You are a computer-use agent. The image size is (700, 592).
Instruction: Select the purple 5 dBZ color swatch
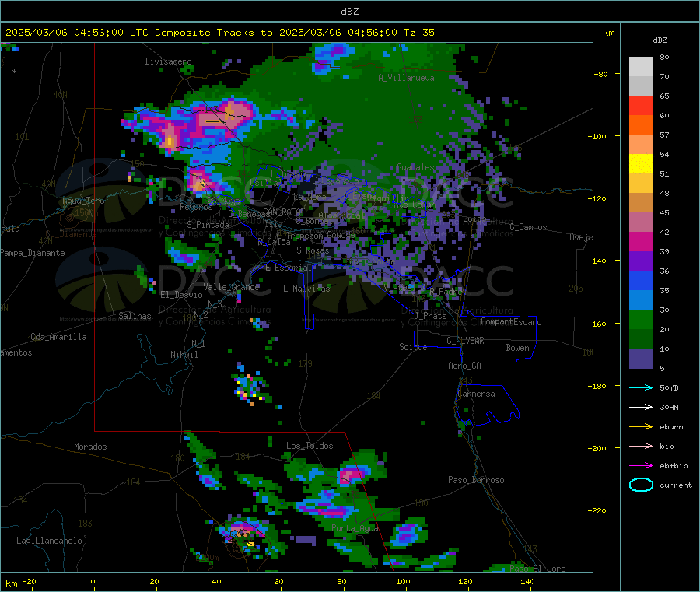pos(641,359)
